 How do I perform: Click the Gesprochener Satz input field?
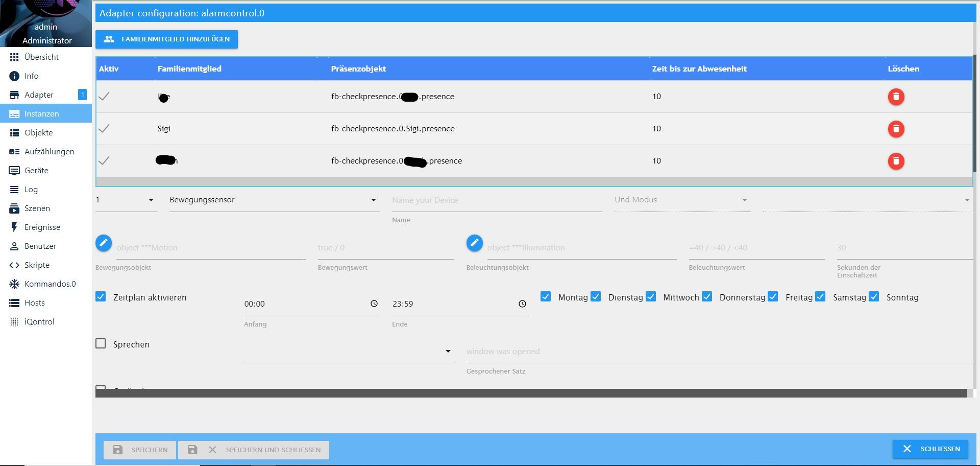719,352
